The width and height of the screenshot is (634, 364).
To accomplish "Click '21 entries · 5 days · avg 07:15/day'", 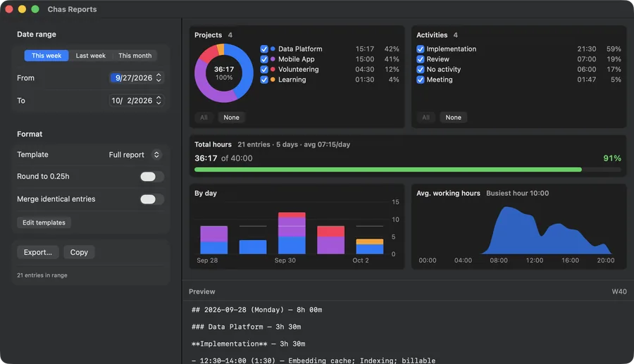I will pos(294,144).
